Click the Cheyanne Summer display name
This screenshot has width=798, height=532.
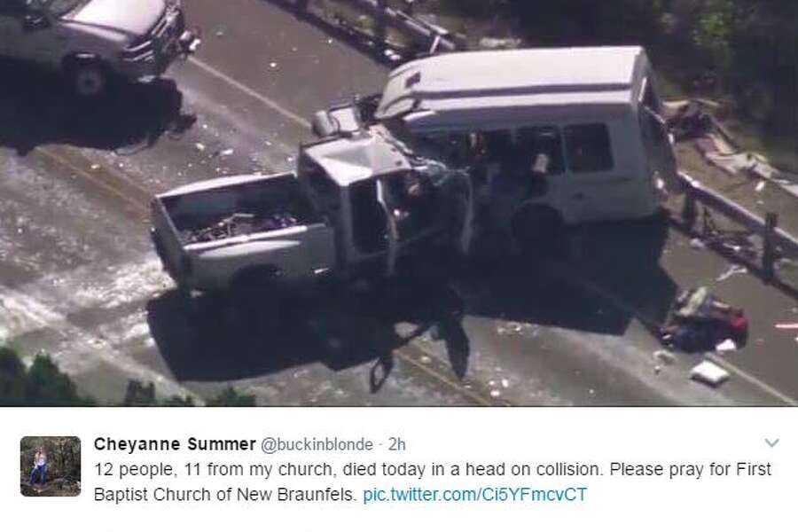175,444
